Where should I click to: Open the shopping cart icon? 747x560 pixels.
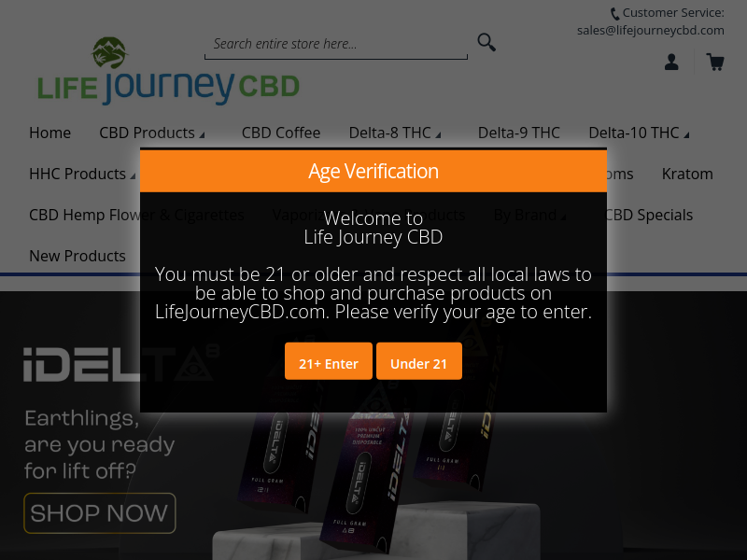click(715, 62)
